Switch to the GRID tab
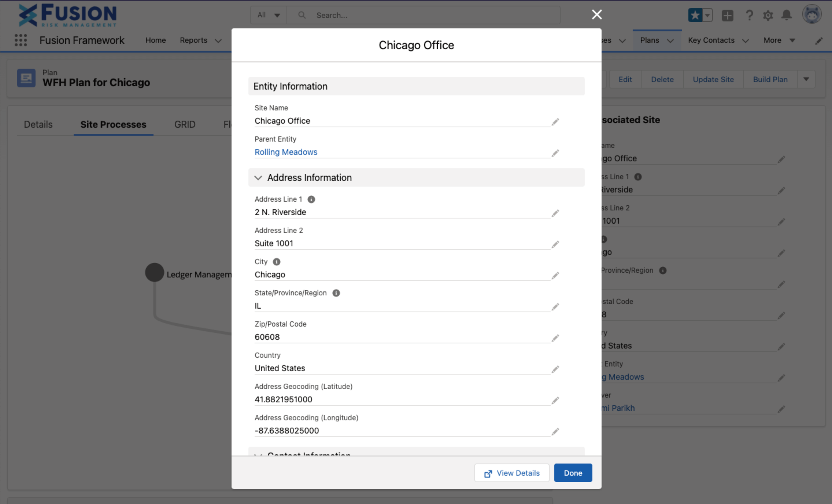This screenshot has width=832, height=504. [x=184, y=124]
